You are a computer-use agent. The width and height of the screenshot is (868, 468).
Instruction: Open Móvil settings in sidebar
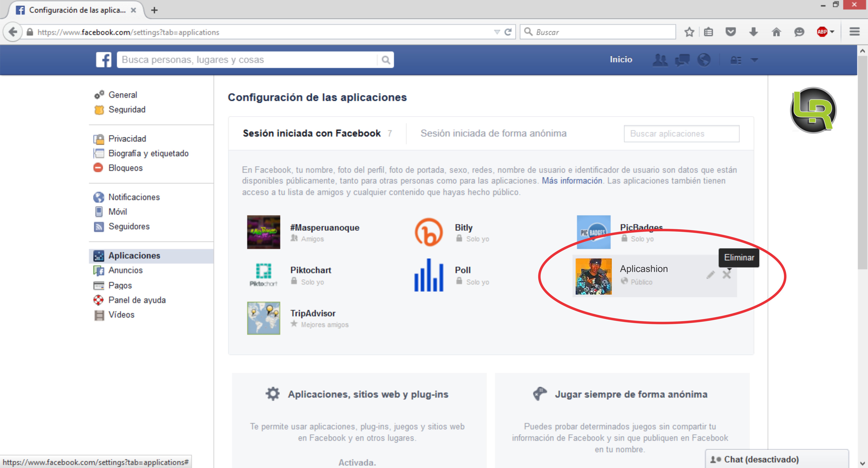click(x=118, y=212)
